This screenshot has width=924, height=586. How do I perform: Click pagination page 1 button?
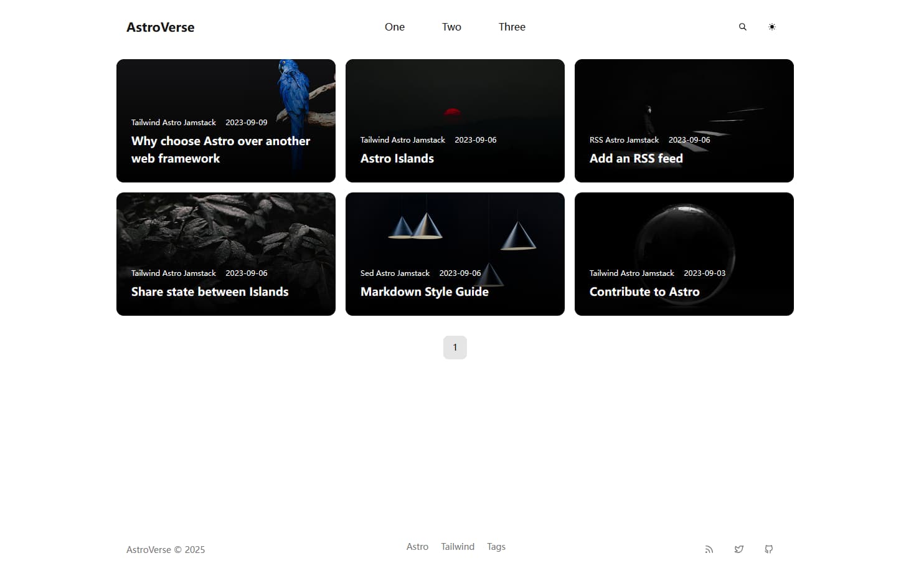(455, 347)
